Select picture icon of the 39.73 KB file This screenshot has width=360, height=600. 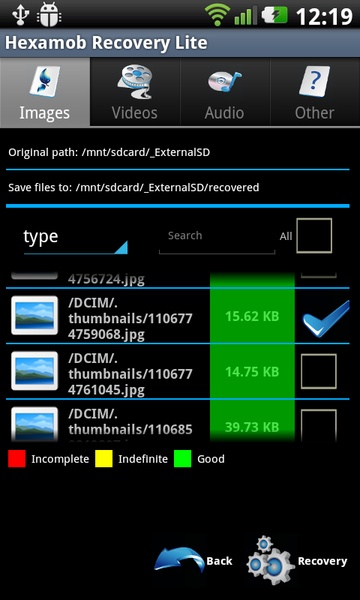34,424
